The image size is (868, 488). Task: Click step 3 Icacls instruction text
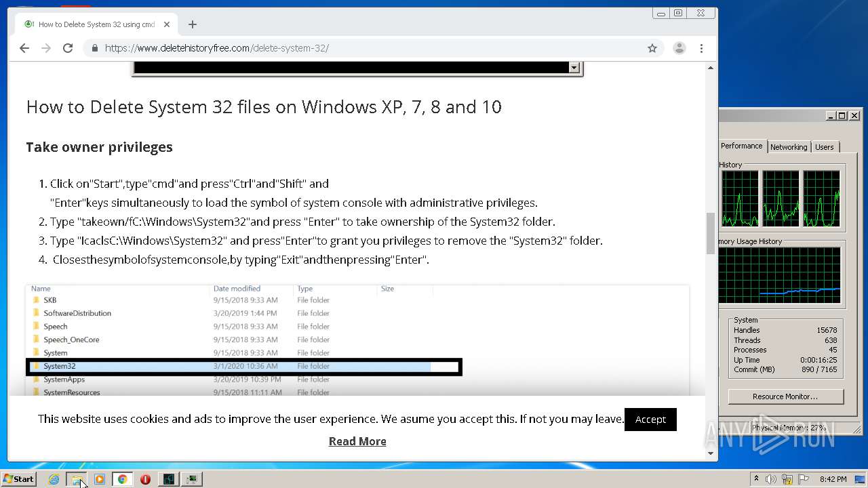pyautogui.click(x=326, y=241)
